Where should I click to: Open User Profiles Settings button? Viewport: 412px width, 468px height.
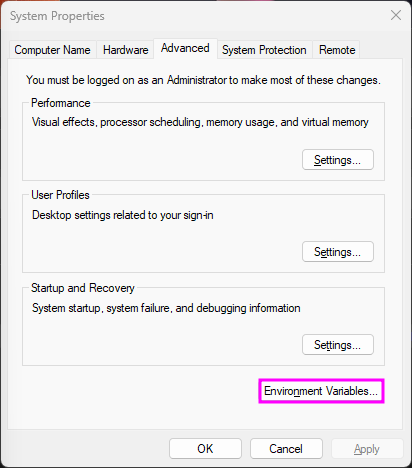(338, 252)
